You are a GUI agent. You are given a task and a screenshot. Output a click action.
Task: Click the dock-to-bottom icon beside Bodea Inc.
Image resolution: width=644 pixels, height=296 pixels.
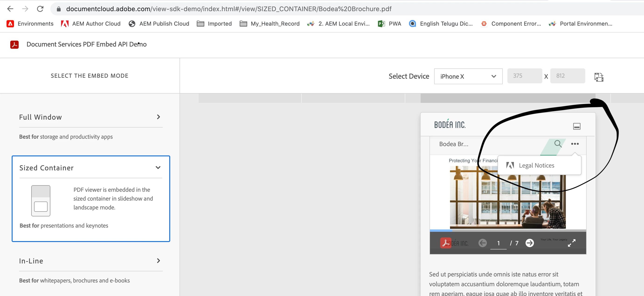577,126
